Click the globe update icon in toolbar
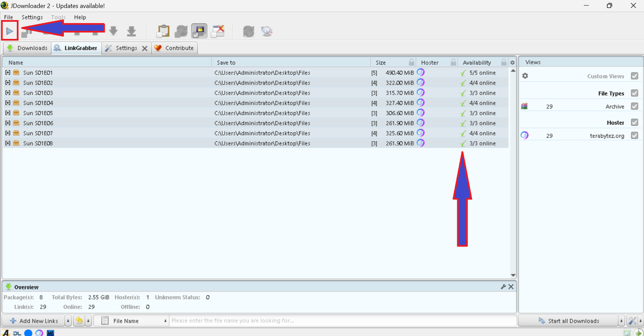 pyautogui.click(x=267, y=31)
